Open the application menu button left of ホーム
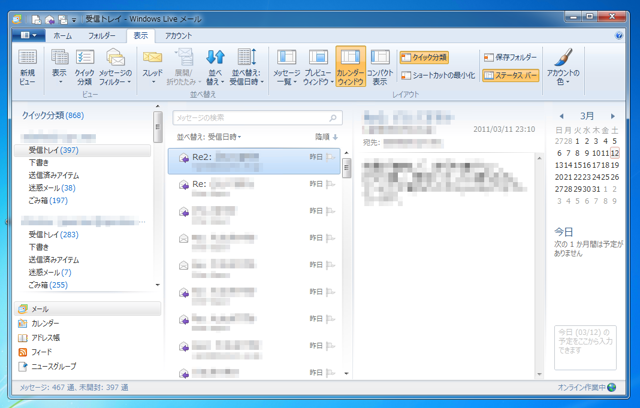 [28, 35]
